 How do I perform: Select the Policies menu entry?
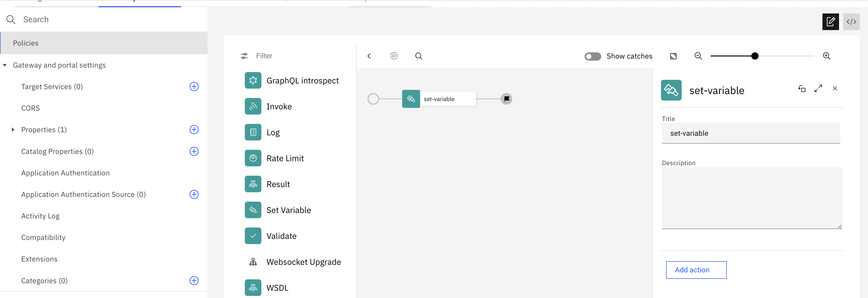pos(26,43)
